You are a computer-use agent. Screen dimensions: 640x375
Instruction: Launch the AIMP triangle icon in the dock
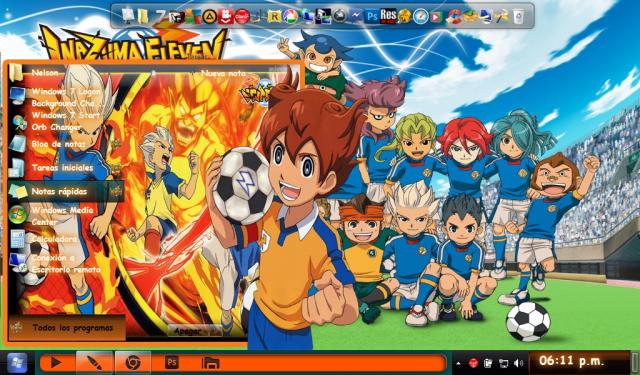209,17
